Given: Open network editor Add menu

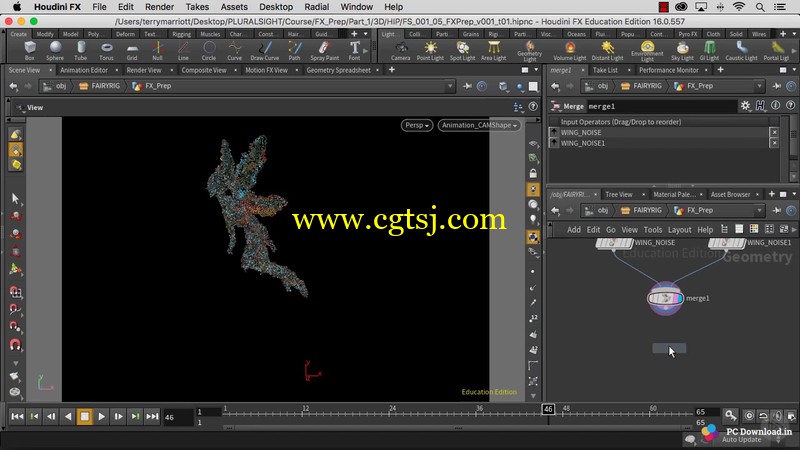Looking at the screenshot, I should point(573,230).
